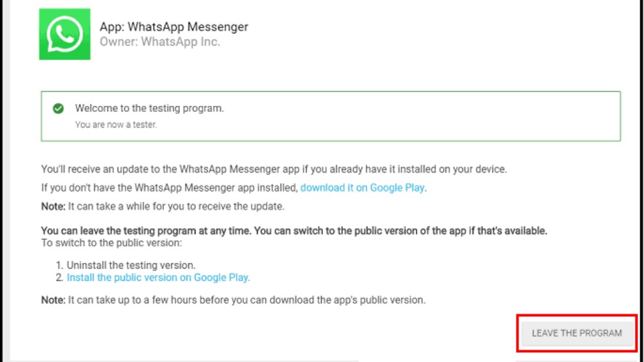Open "Install the public version on Google Play" link

(158, 278)
